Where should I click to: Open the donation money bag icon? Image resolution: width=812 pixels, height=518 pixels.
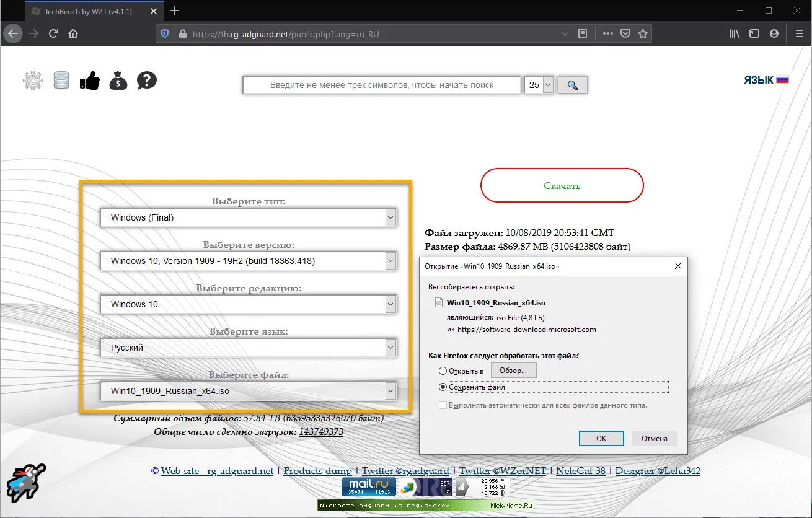[118, 80]
